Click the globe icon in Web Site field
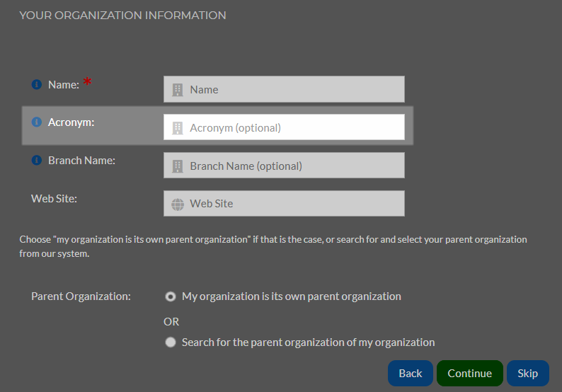This screenshot has height=392, width=562. (178, 204)
